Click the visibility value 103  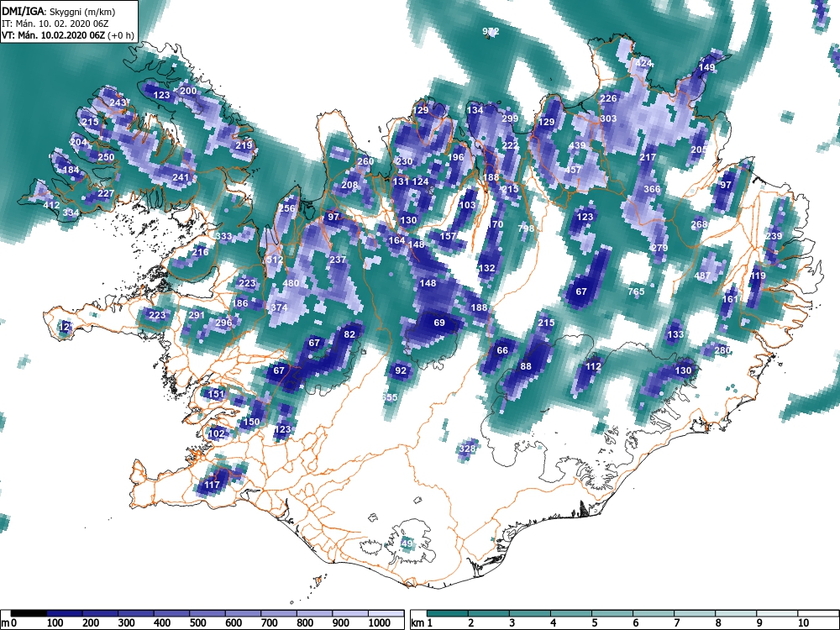coord(467,205)
